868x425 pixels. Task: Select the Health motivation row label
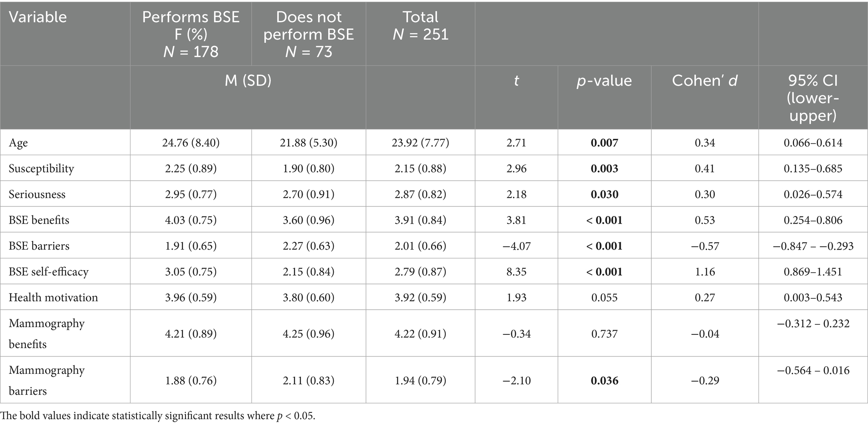click(x=53, y=297)
